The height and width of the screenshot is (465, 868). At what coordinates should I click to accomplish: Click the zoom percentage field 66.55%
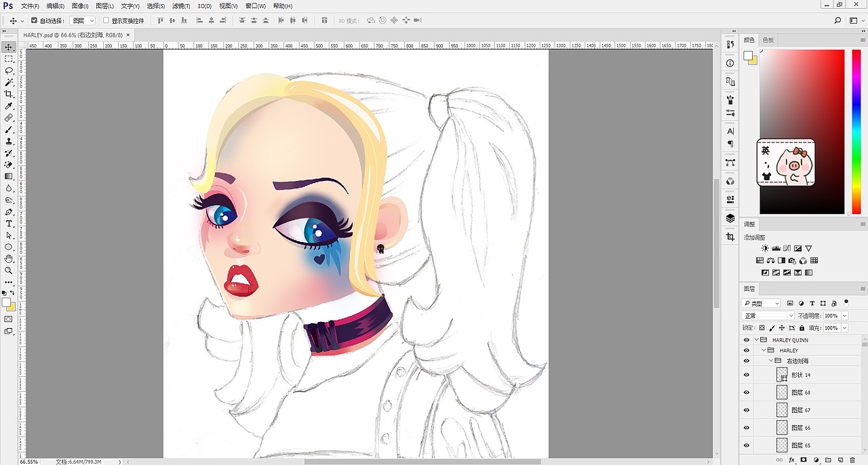click(28, 462)
